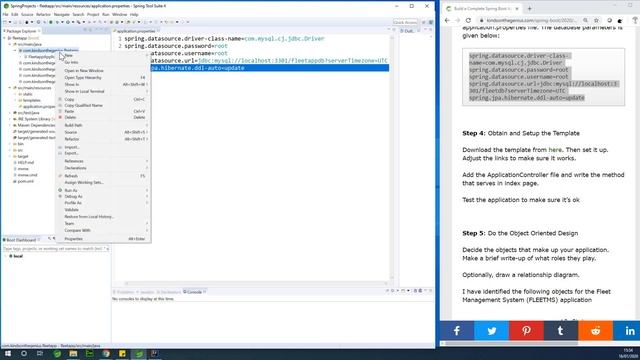Follow the 'here' template download link
This screenshot has width=640, height=360.
pos(555,150)
